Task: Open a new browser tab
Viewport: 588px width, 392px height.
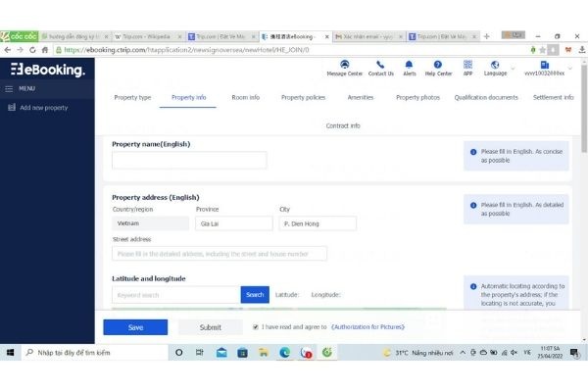Action: tap(487, 36)
